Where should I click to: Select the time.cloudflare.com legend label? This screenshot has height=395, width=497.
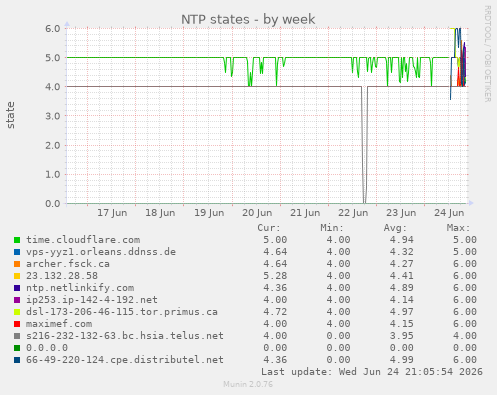[x=83, y=240]
